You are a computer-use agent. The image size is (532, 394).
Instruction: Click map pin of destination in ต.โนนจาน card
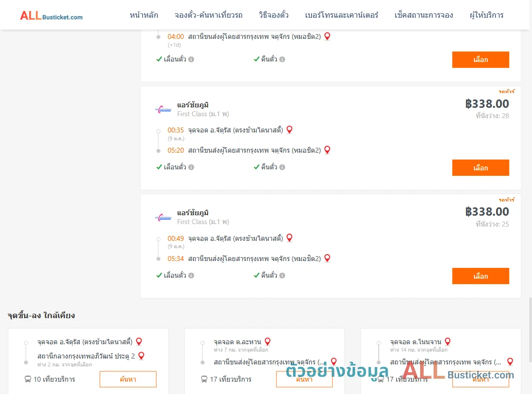[510, 362]
